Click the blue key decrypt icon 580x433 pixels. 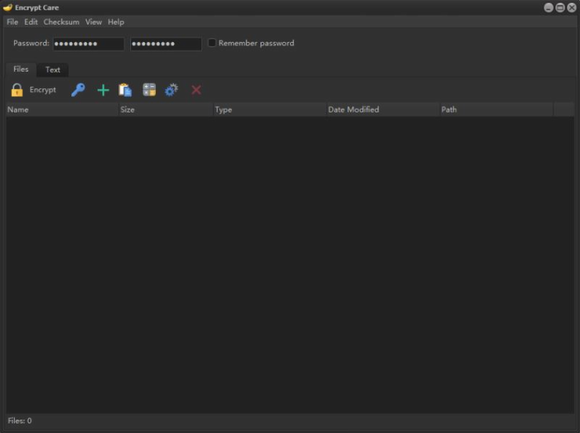click(x=78, y=90)
